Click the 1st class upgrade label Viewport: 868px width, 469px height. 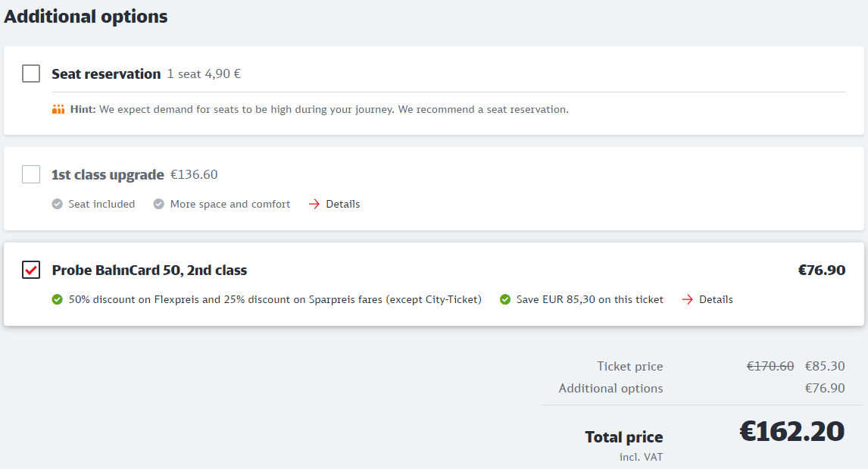pos(108,174)
